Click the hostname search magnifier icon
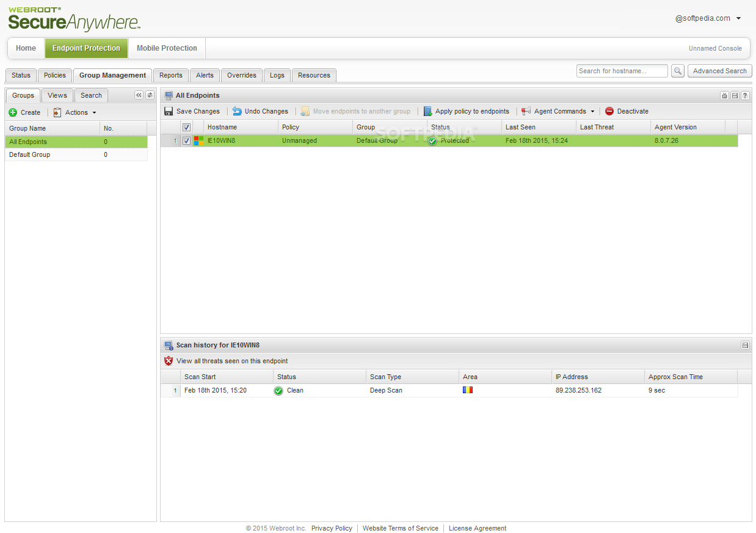Screen dimensions: 756x533 pos(678,71)
